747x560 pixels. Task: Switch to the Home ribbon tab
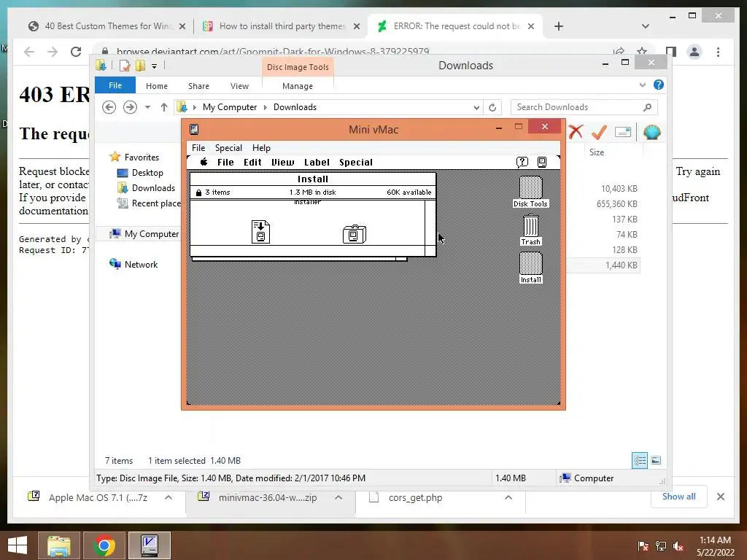tap(157, 86)
